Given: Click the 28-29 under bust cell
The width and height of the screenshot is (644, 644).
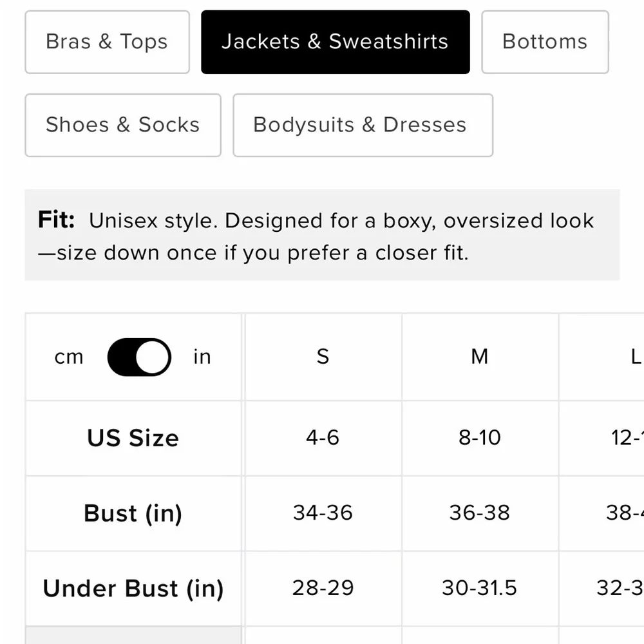Looking at the screenshot, I should [323, 588].
